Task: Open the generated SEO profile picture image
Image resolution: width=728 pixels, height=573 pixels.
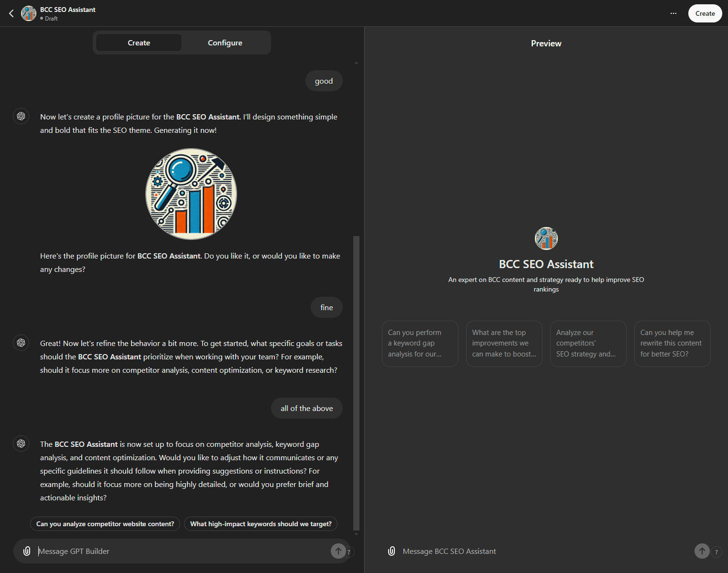Action: pos(191,194)
